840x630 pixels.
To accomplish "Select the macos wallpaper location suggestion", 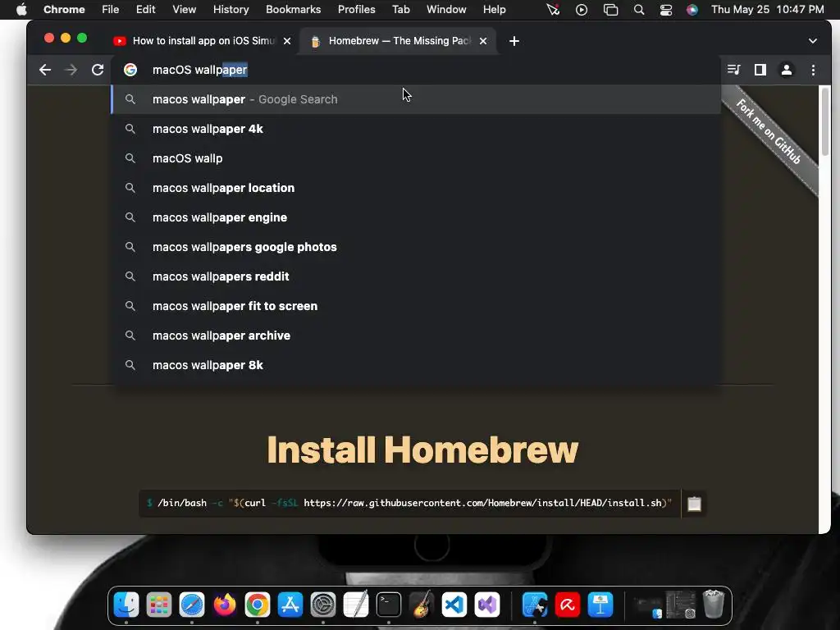I will [x=416, y=188].
